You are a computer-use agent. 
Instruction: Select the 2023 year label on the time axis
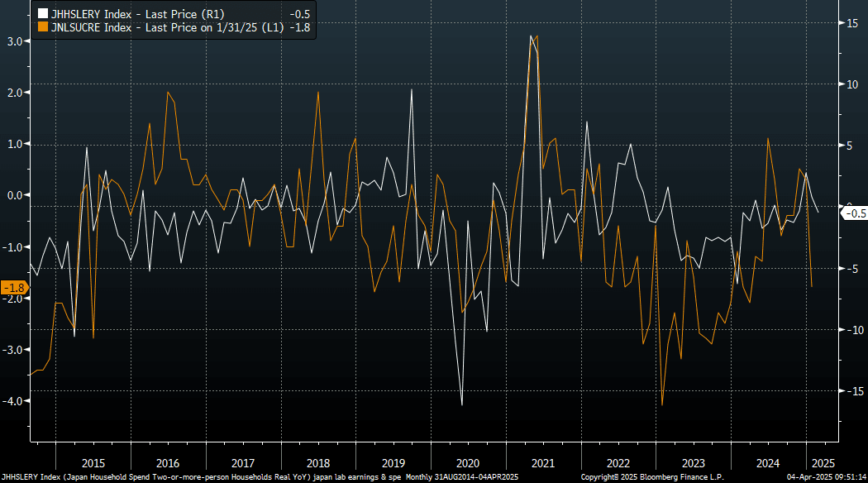(x=693, y=462)
